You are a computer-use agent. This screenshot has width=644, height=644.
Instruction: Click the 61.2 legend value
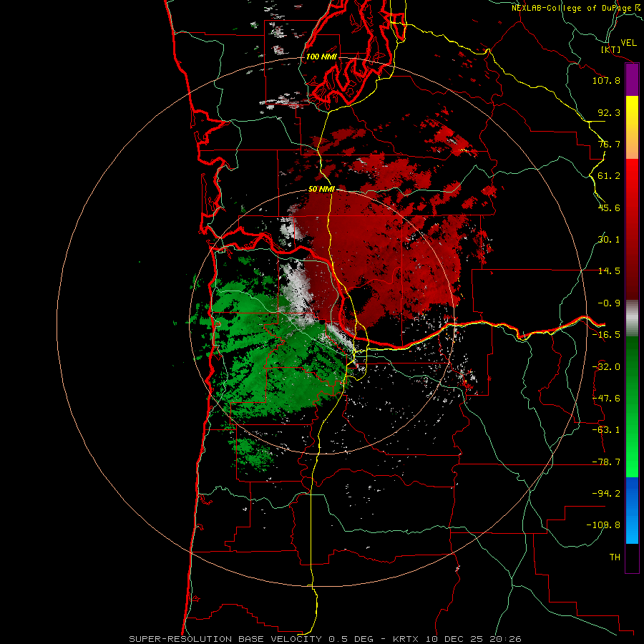point(609,176)
